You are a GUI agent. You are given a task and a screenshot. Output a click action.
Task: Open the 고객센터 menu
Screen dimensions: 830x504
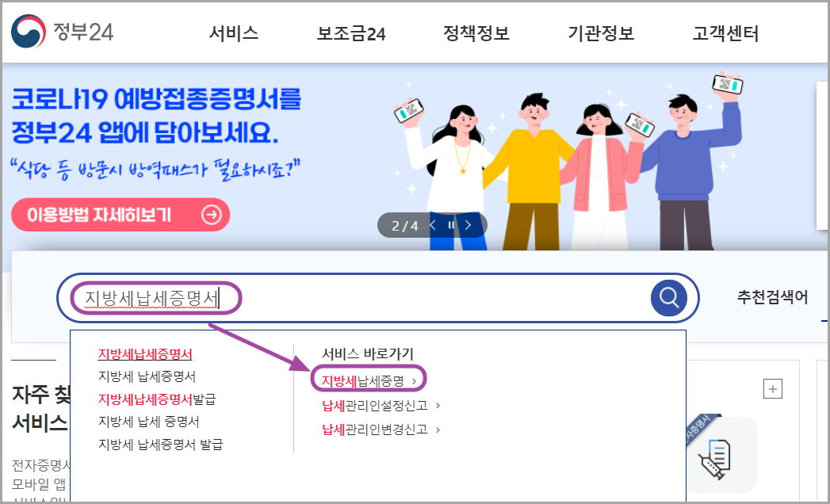tap(725, 33)
